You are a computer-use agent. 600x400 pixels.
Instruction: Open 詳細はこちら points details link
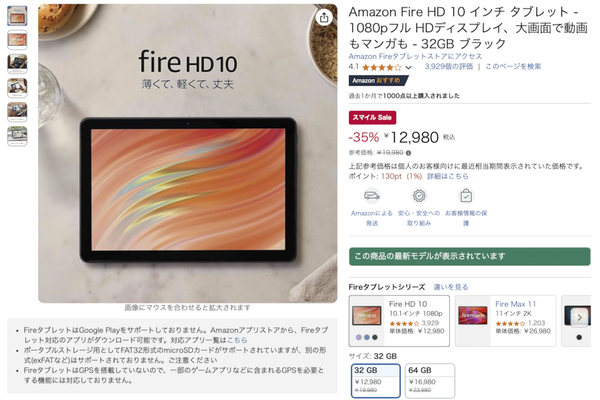447,176
